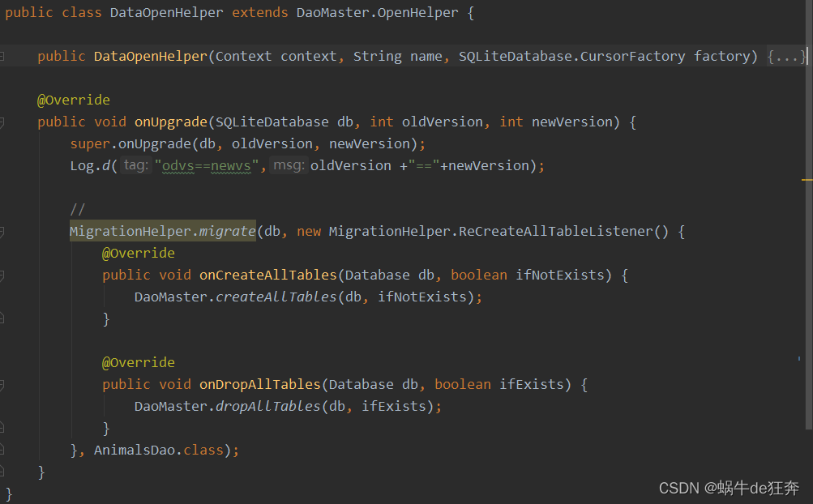Click the blue marker on the right error stripe

point(799,358)
